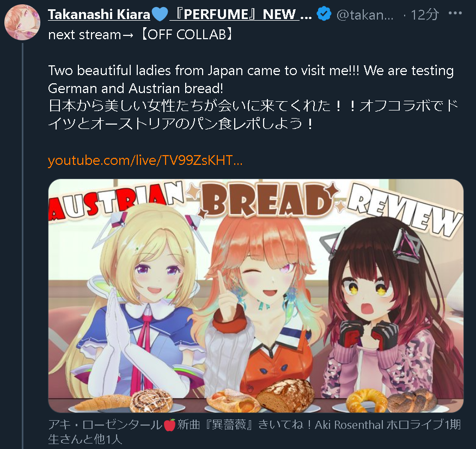Screen dimensions: 476x449
Task: Open Takanashi Kiara's profile avatar
Action: 22,22
